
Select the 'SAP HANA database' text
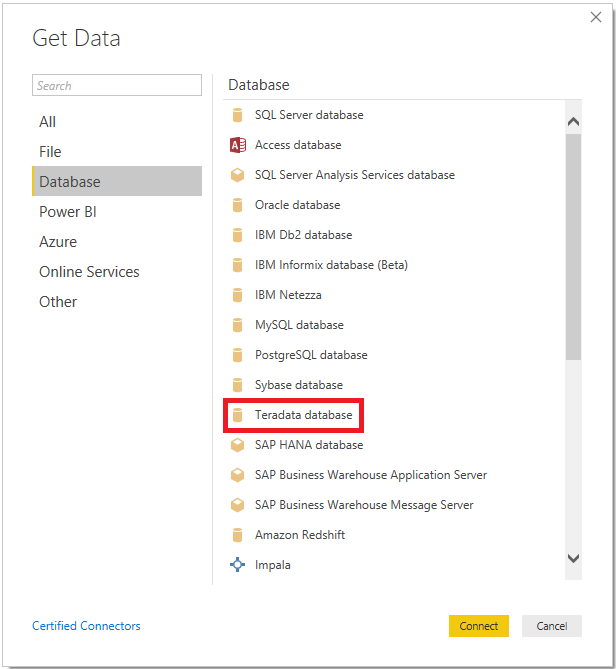coord(309,445)
